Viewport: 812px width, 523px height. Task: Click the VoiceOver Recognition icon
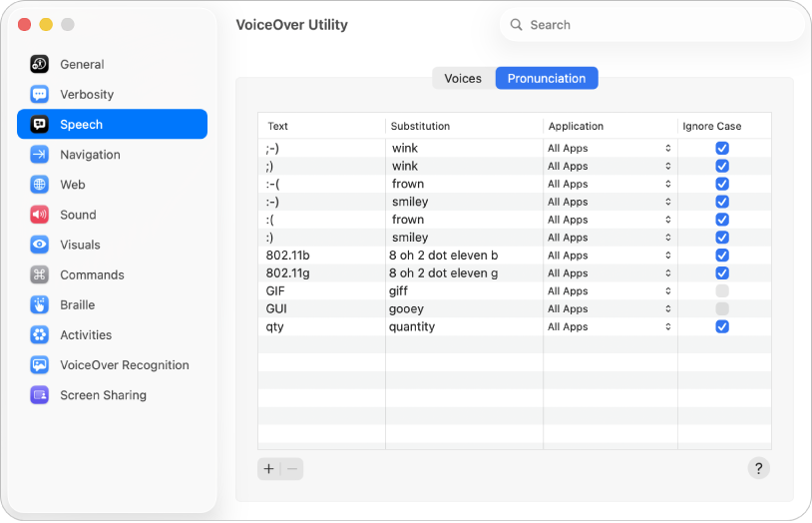coord(40,365)
